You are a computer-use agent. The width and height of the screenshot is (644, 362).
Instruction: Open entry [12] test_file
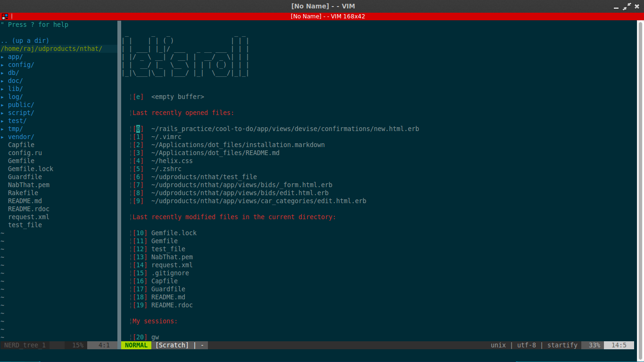point(159,249)
